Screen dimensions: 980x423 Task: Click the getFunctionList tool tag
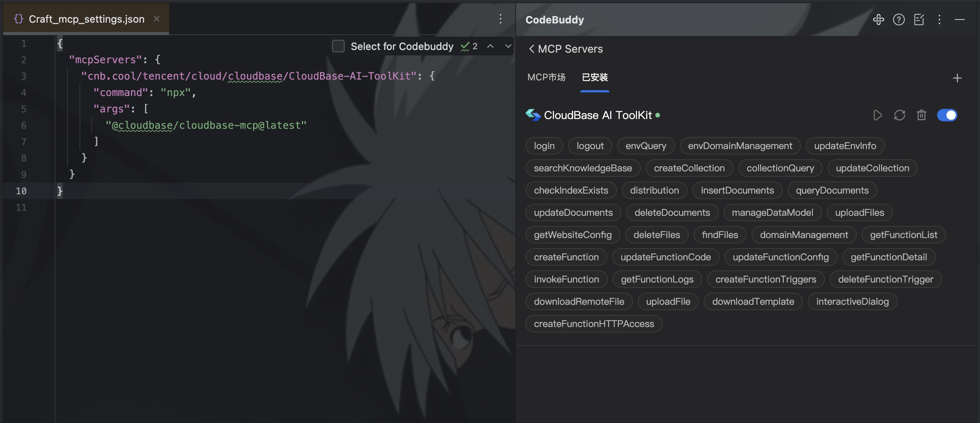904,235
